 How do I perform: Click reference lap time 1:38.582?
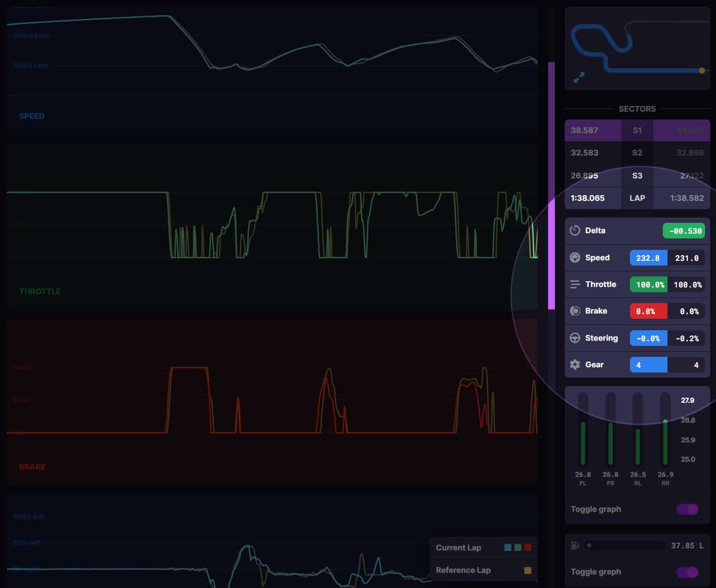pos(687,198)
